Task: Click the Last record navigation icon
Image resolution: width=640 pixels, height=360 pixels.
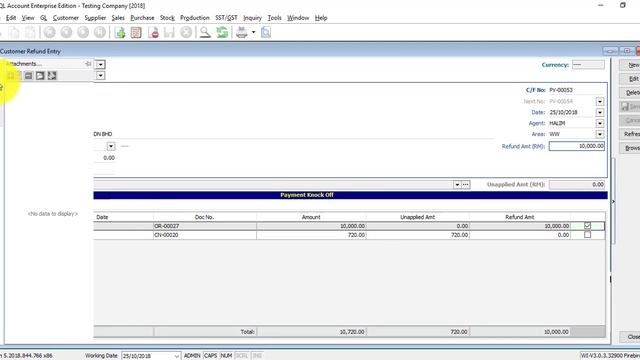Action: 100,32
